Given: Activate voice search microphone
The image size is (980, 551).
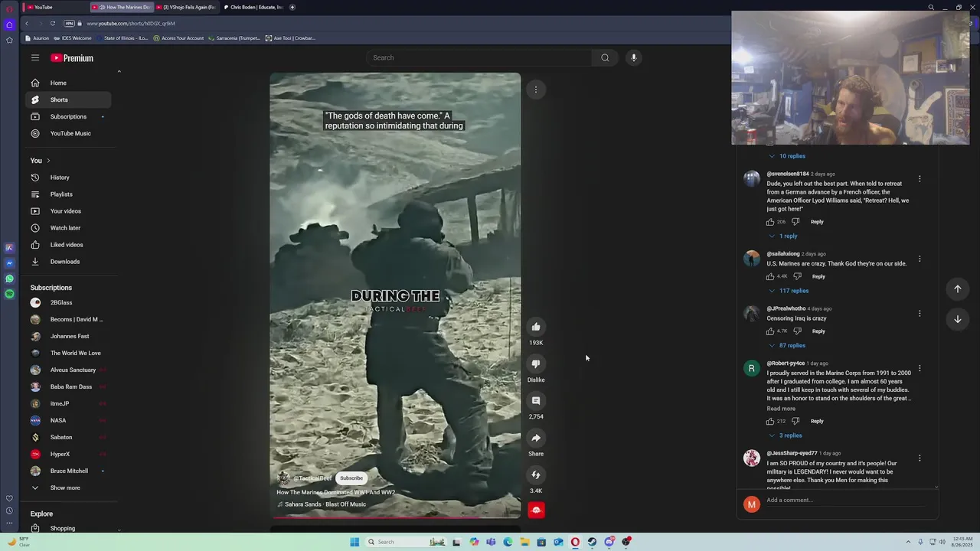Looking at the screenshot, I should click(633, 57).
